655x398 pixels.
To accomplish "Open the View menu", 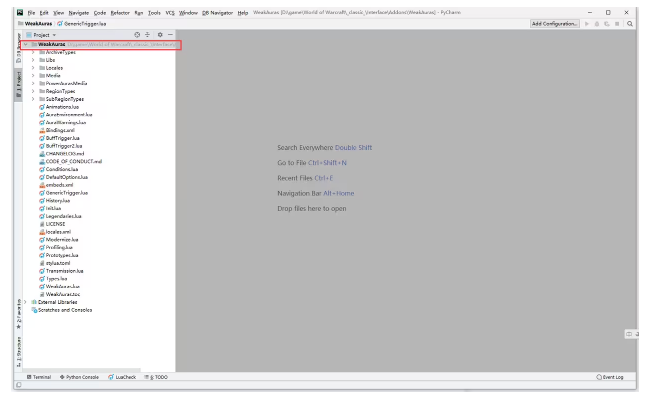I will click(x=58, y=13).
